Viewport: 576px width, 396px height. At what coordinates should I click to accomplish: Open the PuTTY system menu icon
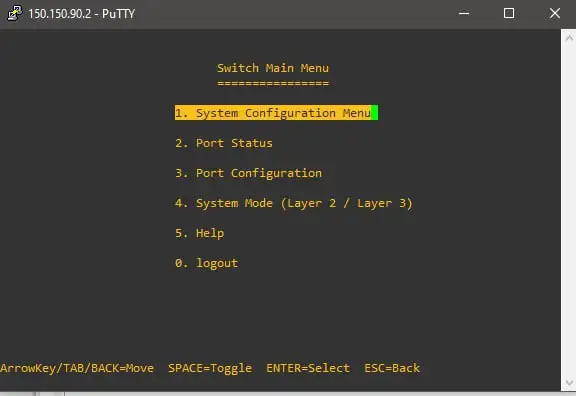(15, 13)
